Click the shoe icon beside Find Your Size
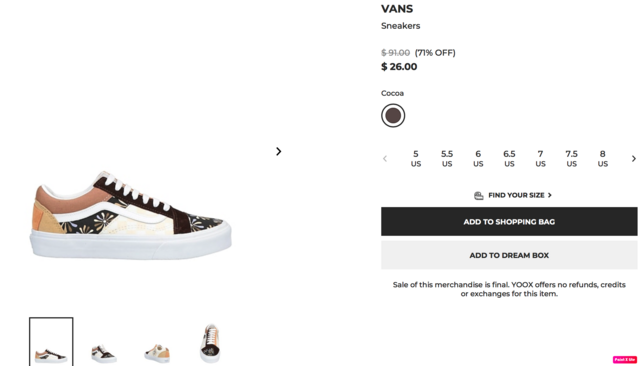 pyautogui.click(x=479, y=195)
